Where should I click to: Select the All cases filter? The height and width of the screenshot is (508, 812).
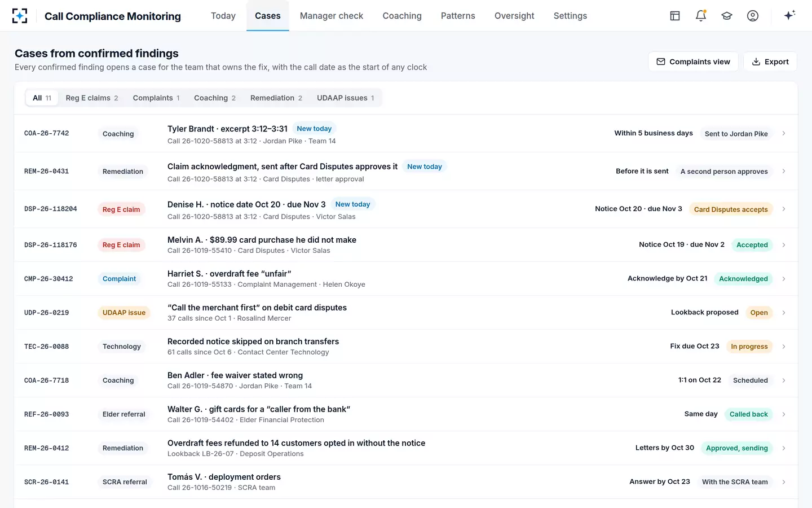click(42, 98)
